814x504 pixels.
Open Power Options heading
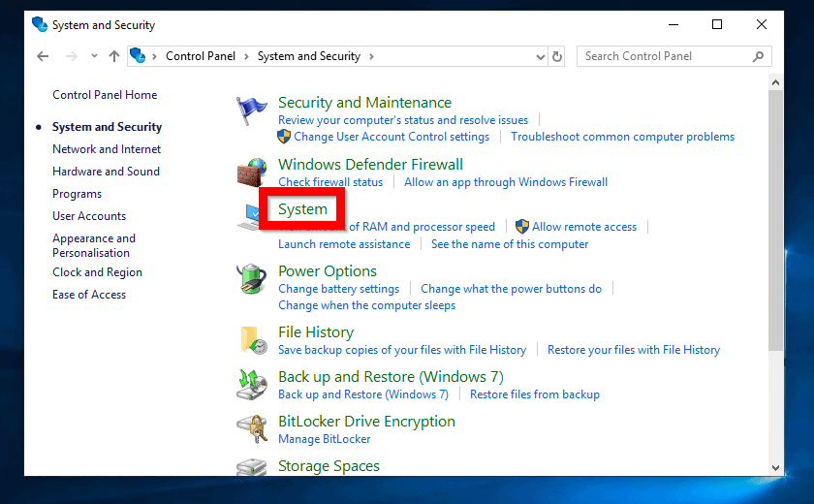[328, 271]
